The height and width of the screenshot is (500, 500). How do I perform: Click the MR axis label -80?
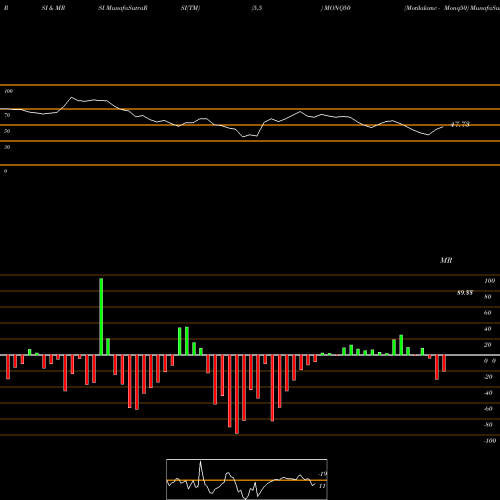click(488, 425)
